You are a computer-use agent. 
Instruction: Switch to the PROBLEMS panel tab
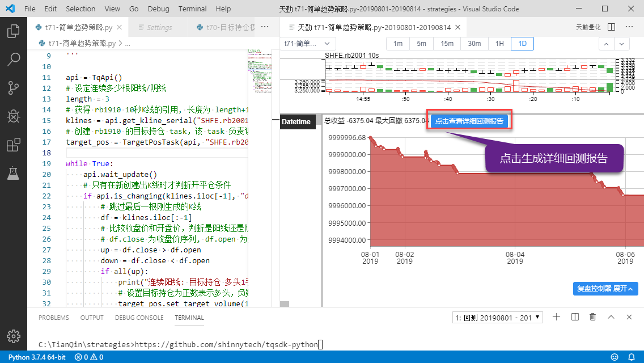tap(54, 318)
